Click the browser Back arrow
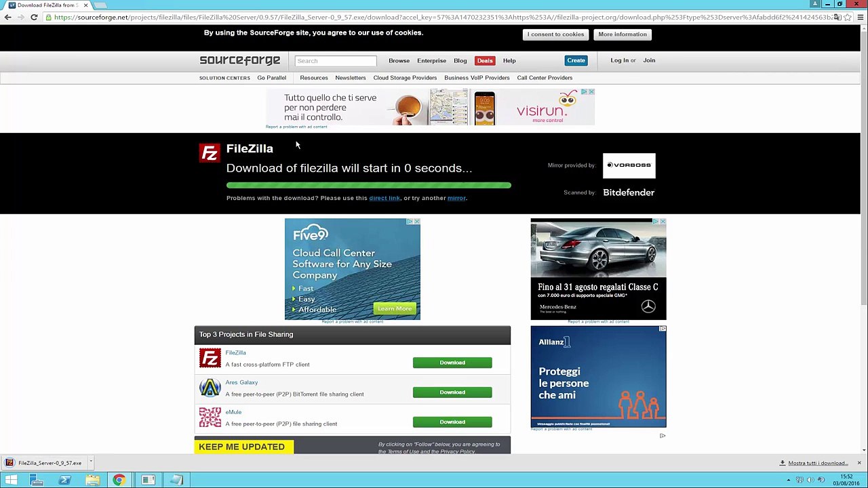Image resolution: width=868 pixels, height=488 pixels. [7, 17]
